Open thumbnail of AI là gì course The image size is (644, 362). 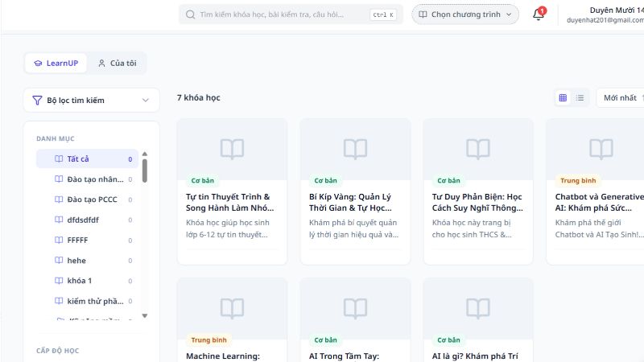pos(478,308)
